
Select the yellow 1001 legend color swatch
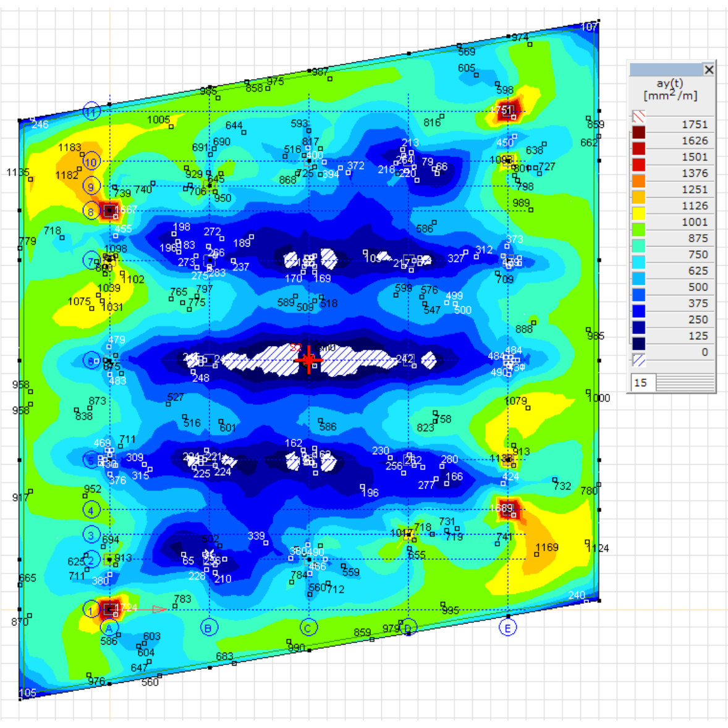click(638, 214)
